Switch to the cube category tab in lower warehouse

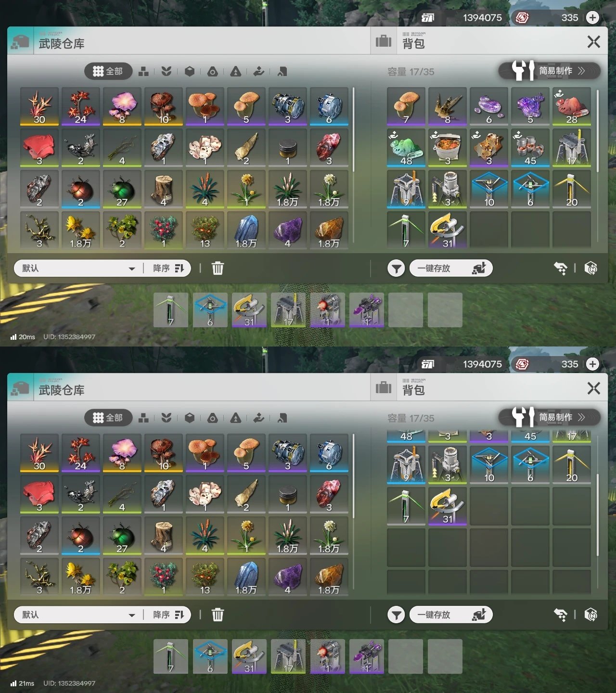coord(190,418)
